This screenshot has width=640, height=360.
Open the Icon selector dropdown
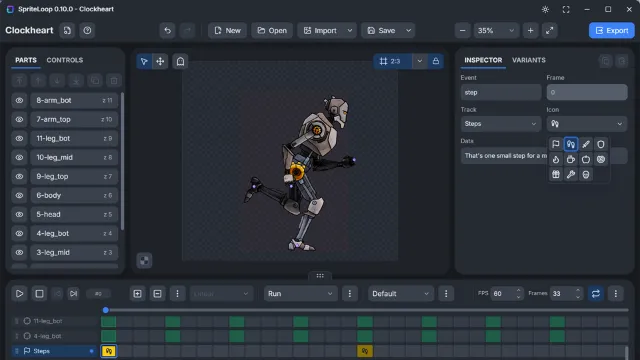(587, 124)
